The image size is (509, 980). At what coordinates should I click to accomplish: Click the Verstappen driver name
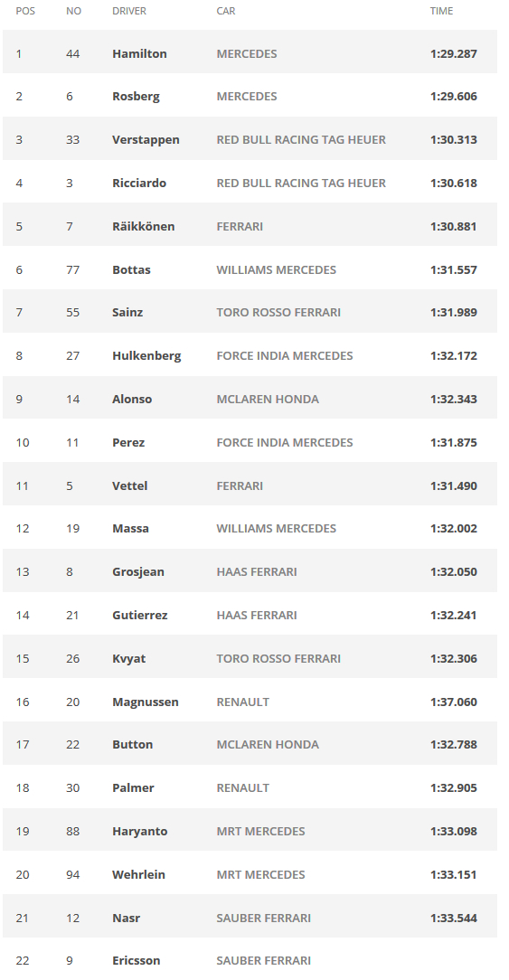pyautogui.click(x=146, y=140)
